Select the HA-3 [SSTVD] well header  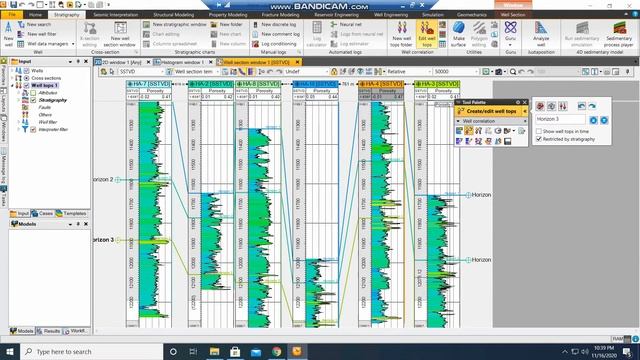[x=437, y=84]
